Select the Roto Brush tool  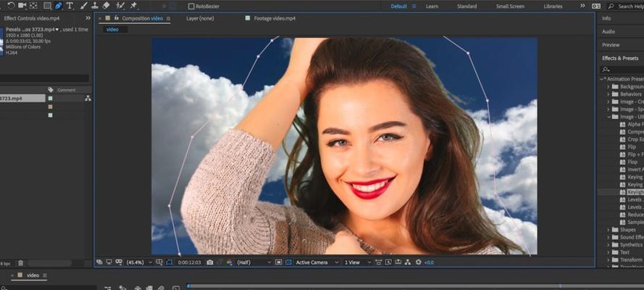point(120,6)
